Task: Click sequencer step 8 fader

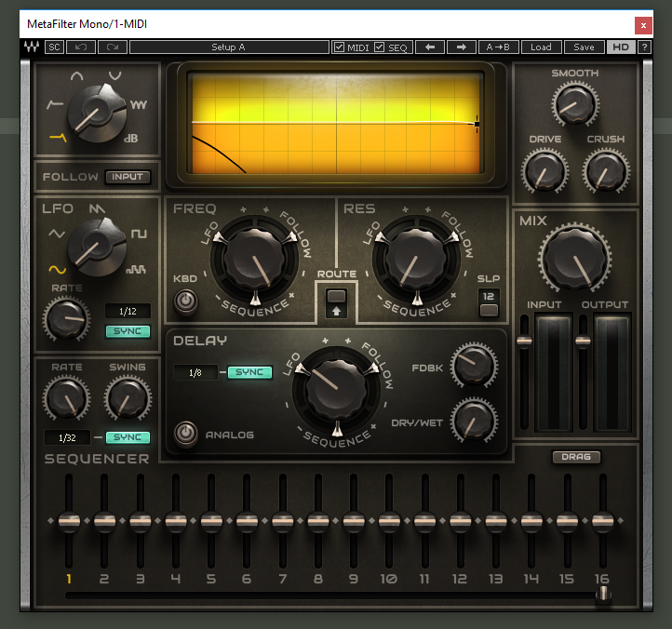Action: 318,521
